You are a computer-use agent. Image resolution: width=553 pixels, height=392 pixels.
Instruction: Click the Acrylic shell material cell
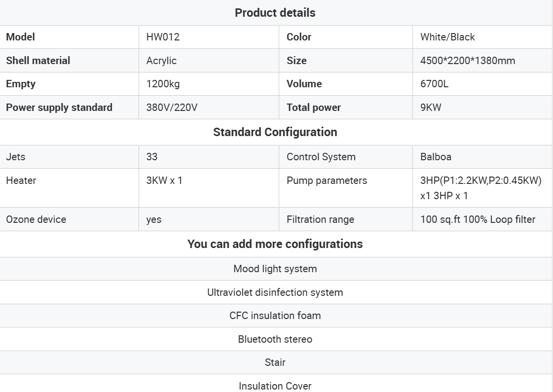pos(161,61)
